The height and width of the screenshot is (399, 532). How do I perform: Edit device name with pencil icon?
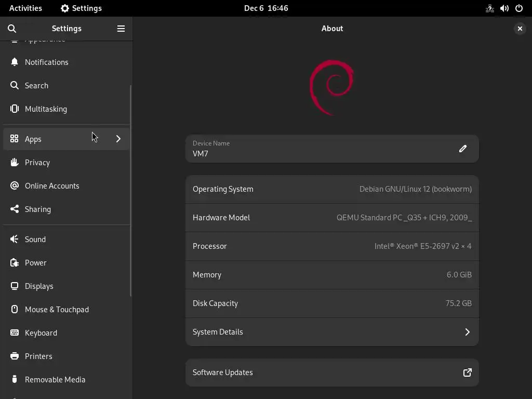coord(463,149)
